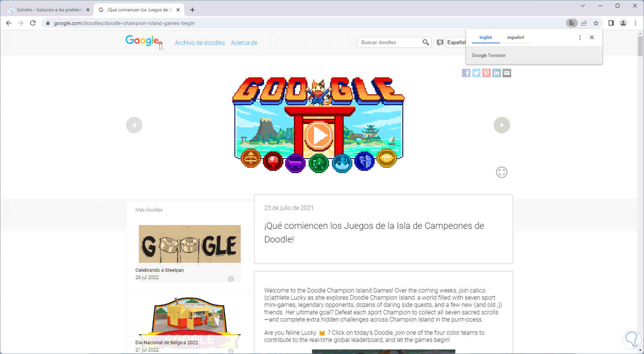This screenshot has height=354, width=644.
Task: Click the feedback speech bubble icon
Action: pyautogui.click(x=440, y=42)
